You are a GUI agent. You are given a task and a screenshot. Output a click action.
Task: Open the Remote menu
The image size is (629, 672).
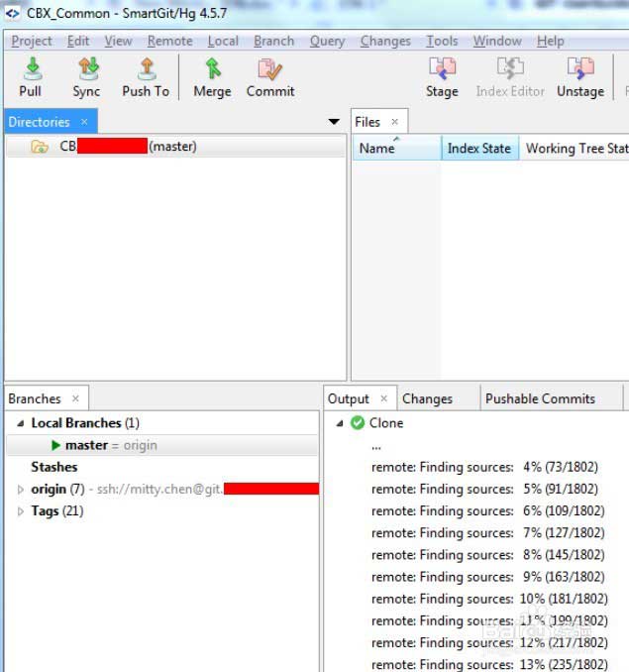[x=170, y=42]
